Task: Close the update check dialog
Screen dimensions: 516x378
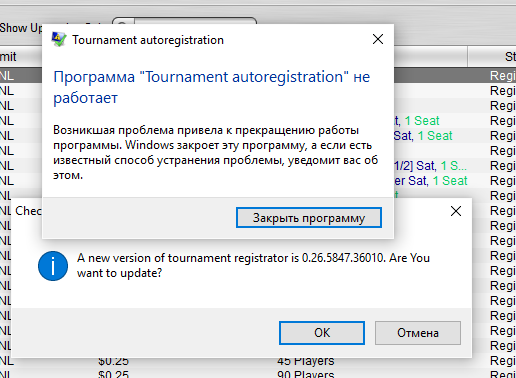Action: [x=456, y=211]
